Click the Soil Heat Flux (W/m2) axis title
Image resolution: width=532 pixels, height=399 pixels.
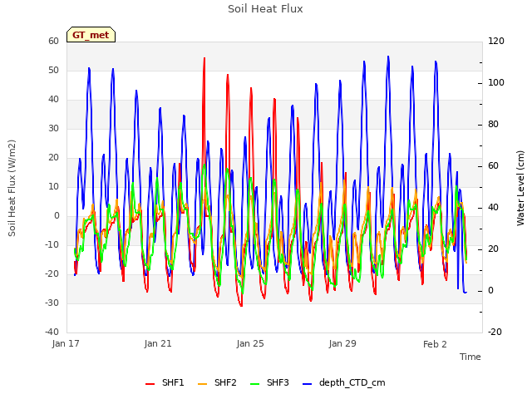pos(12,188)
